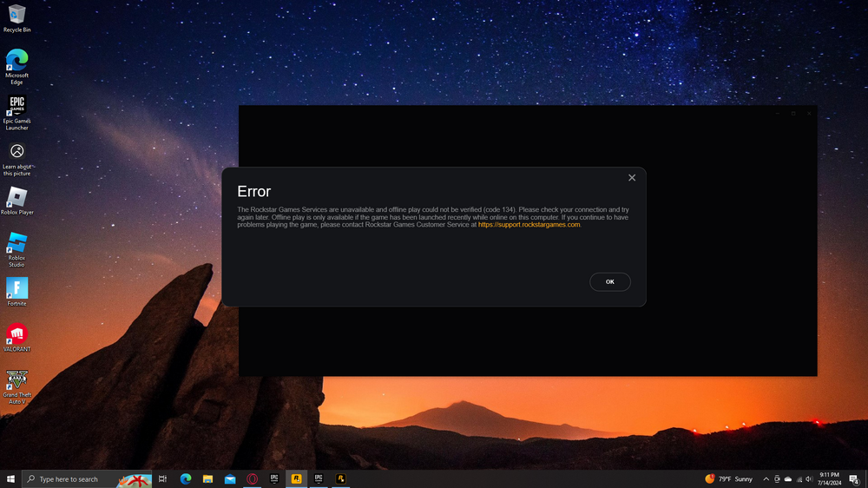Open the volume speaker tray icon
The height and width of the screenshot is (488, 868).
click(x=809, y=479)
